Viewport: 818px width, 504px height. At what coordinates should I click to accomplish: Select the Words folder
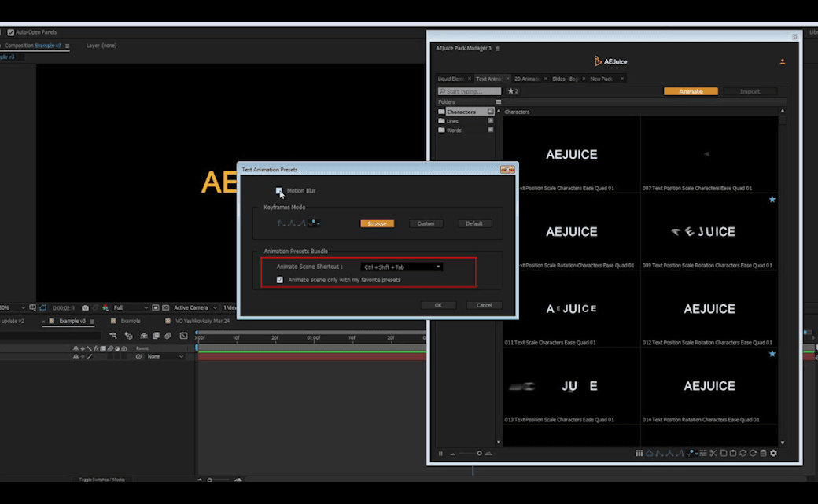point(466,131)
